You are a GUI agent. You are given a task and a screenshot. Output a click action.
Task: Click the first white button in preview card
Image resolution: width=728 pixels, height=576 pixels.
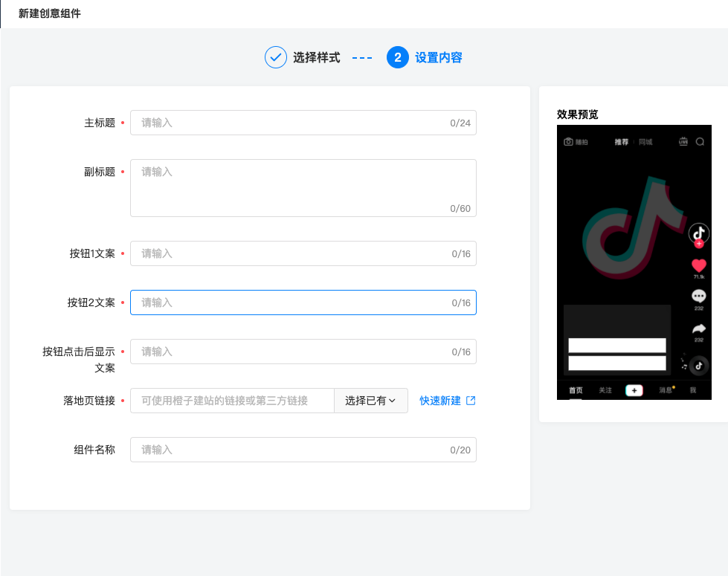[x=617, y=346]
